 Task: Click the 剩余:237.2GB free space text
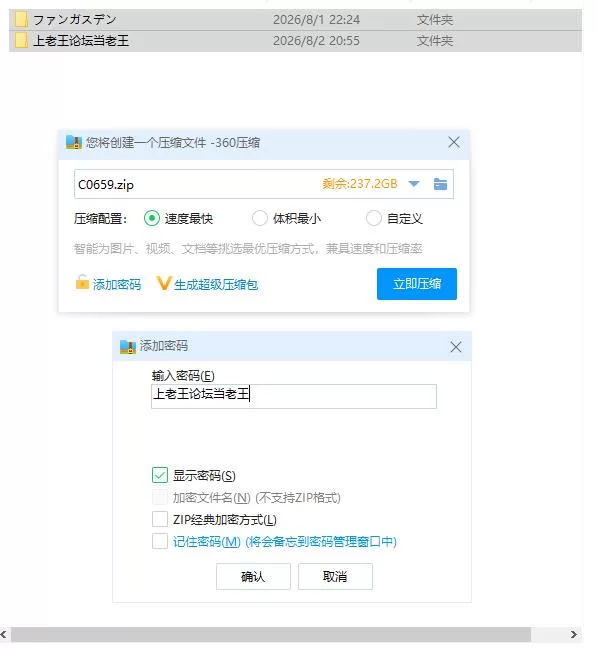click(360, 183)
